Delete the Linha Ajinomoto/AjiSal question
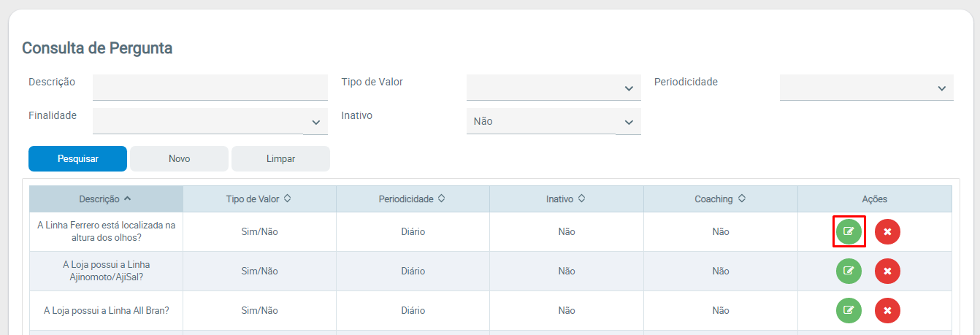This screenshot has height=335, width=980. pyautogui.click(x=887, y=271)
